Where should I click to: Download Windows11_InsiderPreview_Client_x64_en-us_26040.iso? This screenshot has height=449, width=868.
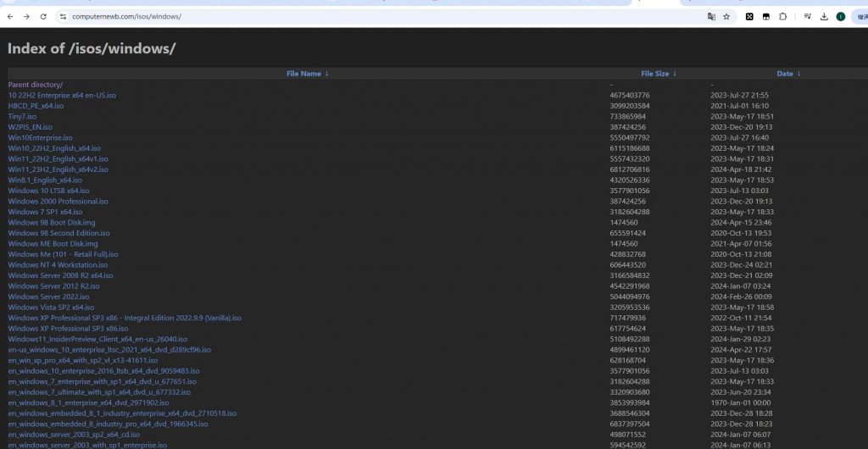pos(97,340)
